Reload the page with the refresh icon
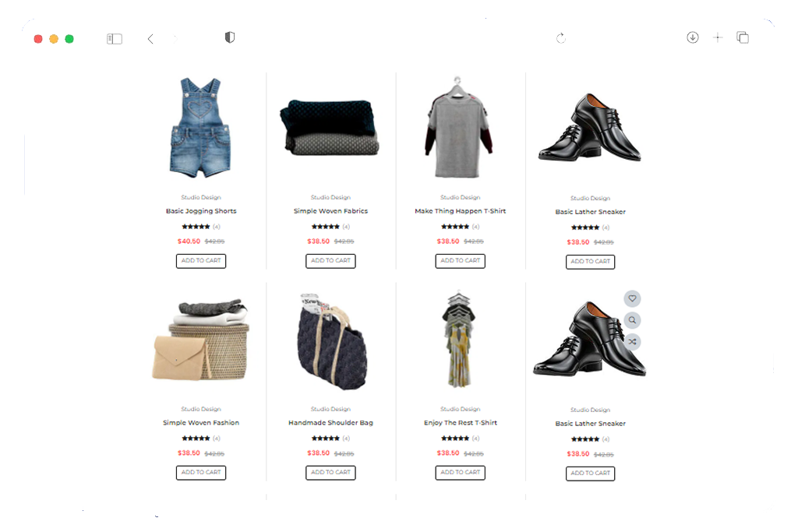The image size is (798, 532). coord(561,38)
